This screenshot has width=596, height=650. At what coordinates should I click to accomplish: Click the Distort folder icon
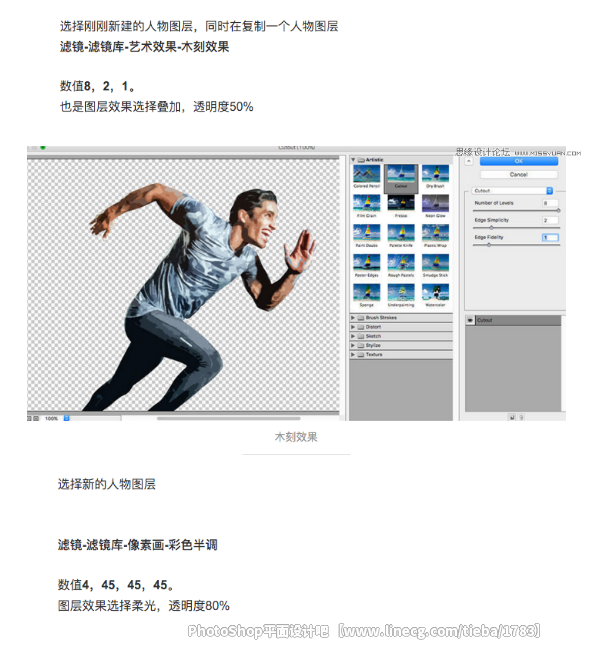[x=361, y=327]
